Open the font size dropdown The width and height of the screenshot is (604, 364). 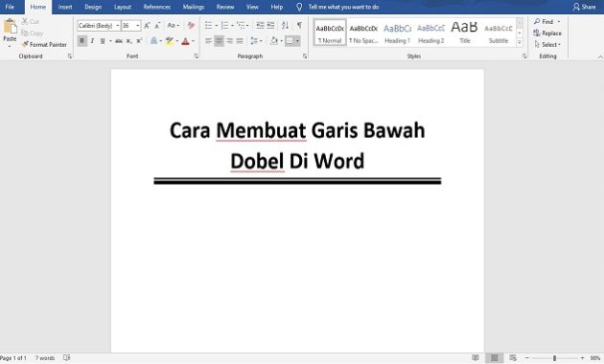pyautogui.click(x=137, y=26)
